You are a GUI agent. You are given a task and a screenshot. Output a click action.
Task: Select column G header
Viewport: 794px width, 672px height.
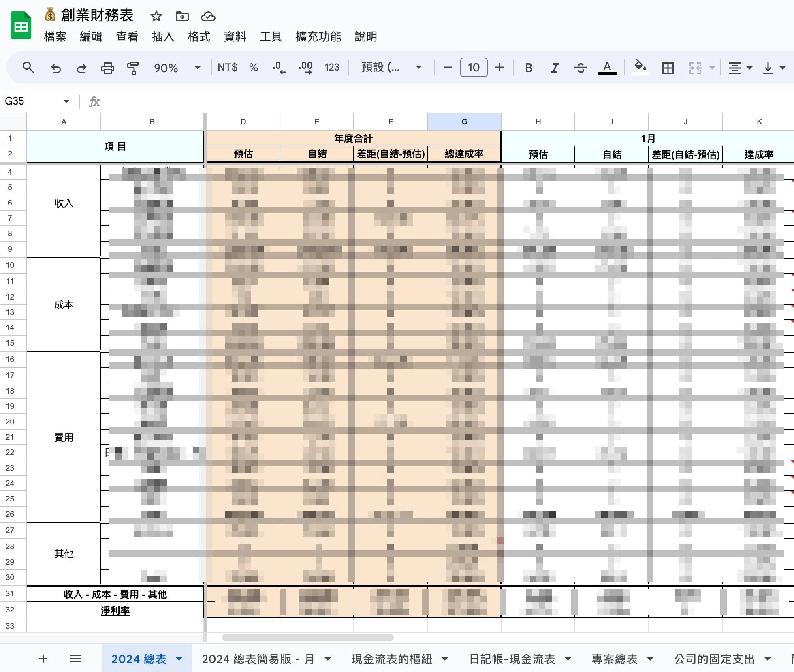[464, 122]
